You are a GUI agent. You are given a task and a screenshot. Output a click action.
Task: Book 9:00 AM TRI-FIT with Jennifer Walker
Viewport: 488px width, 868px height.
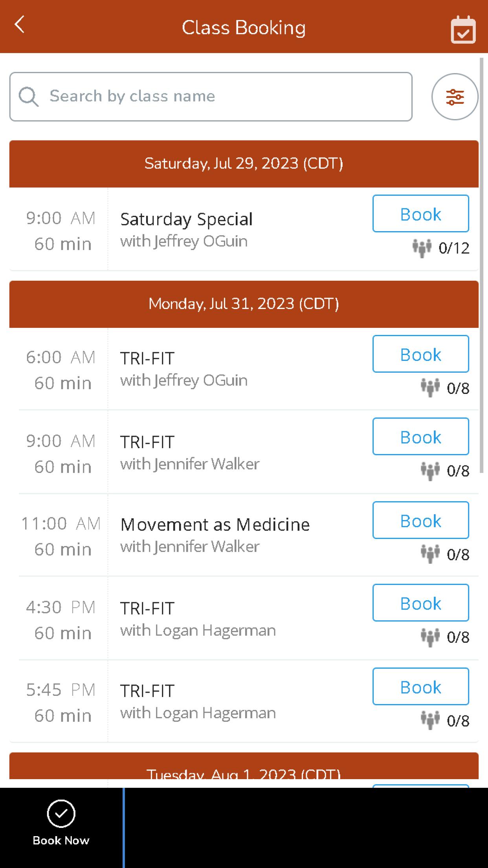coord(421,436)
